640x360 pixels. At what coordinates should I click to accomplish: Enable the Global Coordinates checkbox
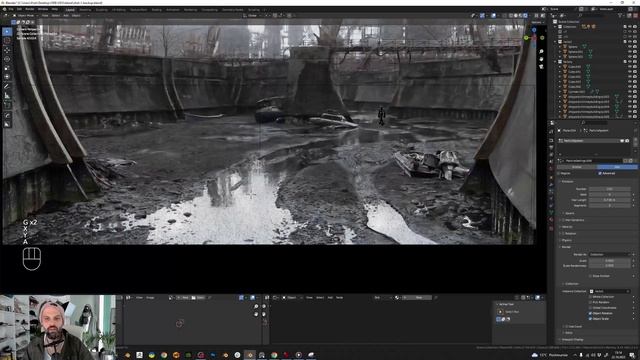tap(590, 308)
